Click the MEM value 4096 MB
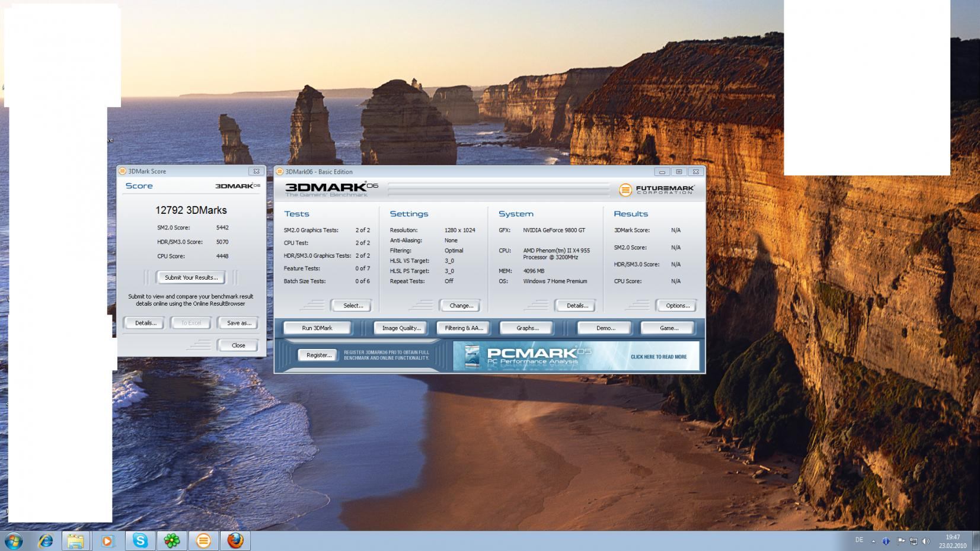980x551 pixels. (x=534, y=271)
